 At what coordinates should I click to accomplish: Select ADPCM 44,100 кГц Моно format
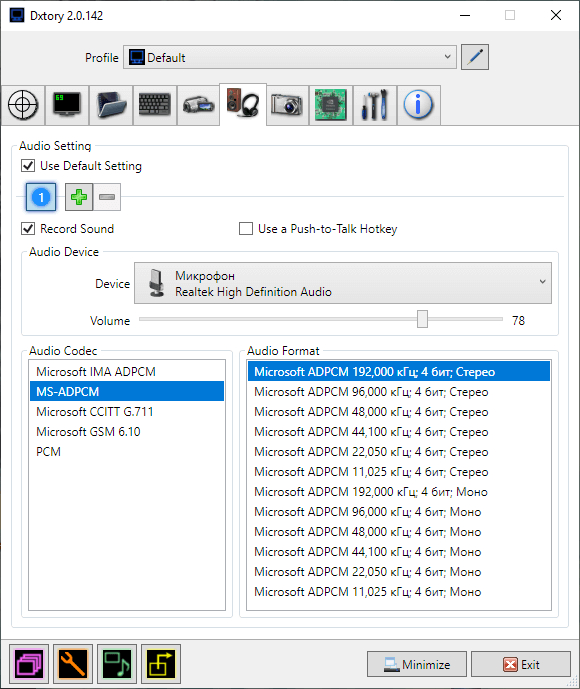[399, 552]
